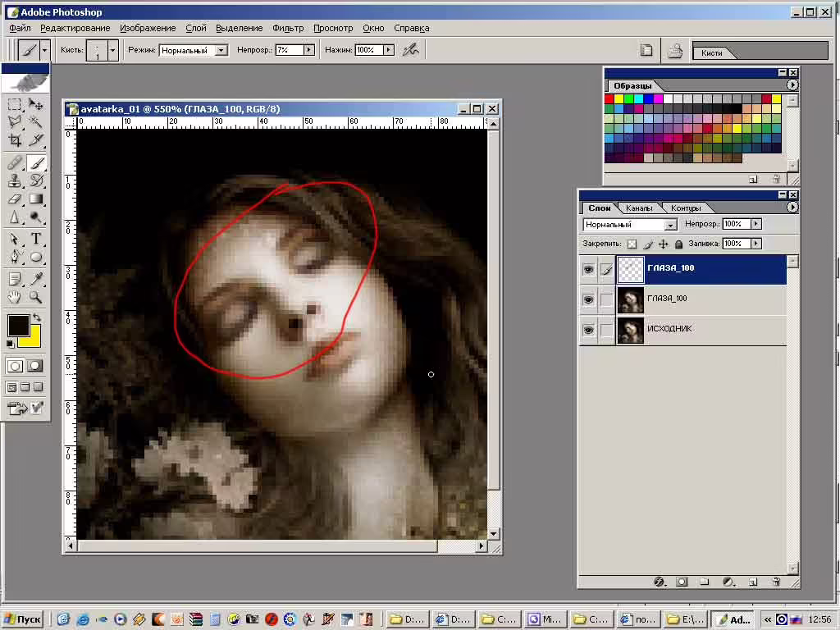Click the Пуск start button
This screenshot has width=840, height=630.
tap(22, 619)
